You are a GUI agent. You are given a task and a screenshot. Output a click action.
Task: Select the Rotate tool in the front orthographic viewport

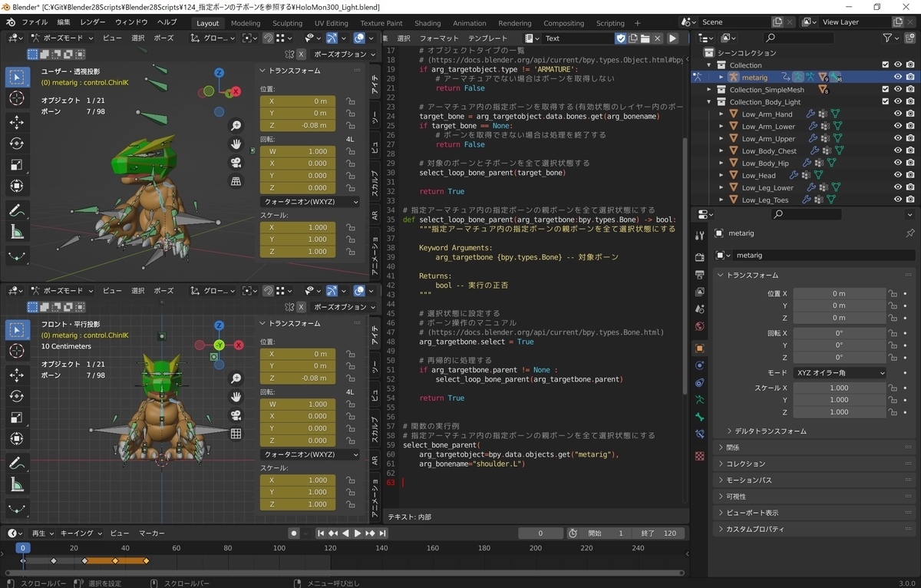coord(17,395)
